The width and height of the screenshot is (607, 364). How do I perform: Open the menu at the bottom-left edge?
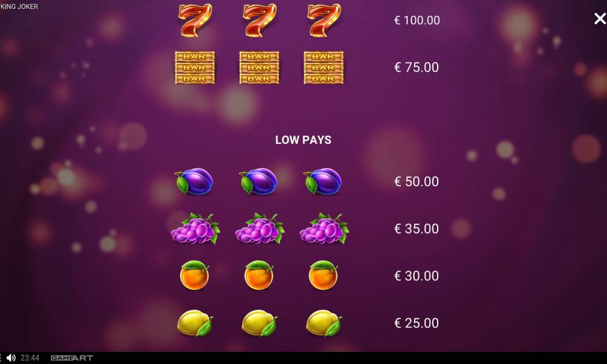pyautogui.click(x=1, y=358)
